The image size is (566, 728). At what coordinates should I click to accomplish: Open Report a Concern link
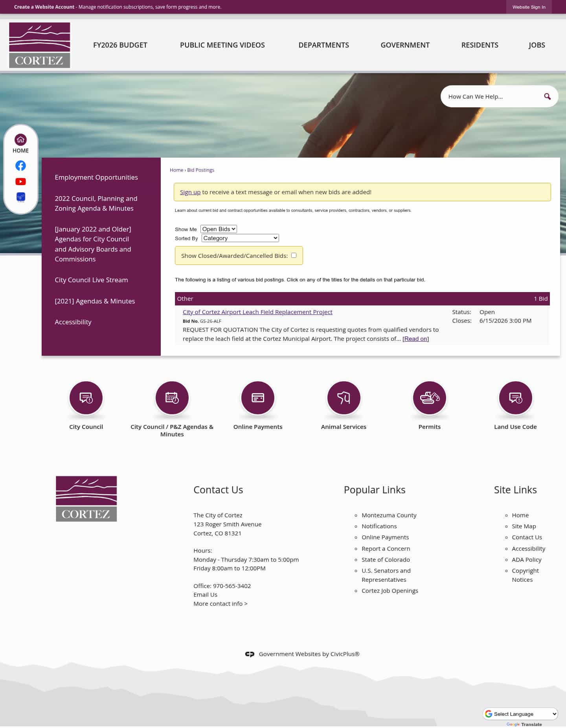pos(386,549)
